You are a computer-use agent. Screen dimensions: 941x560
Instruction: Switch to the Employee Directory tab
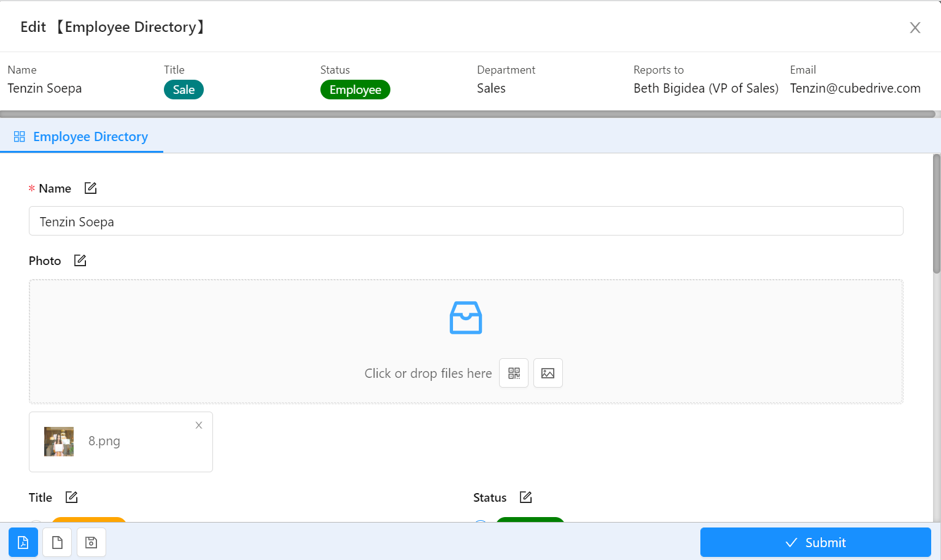82,137
